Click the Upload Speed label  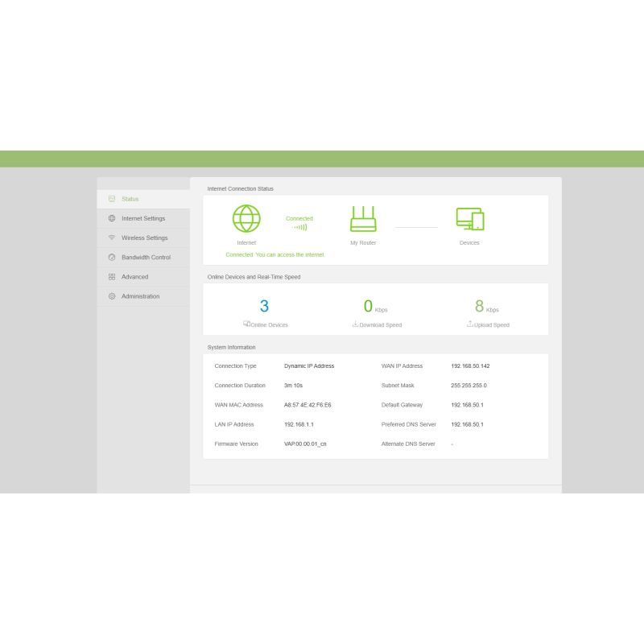click(491, 325)
